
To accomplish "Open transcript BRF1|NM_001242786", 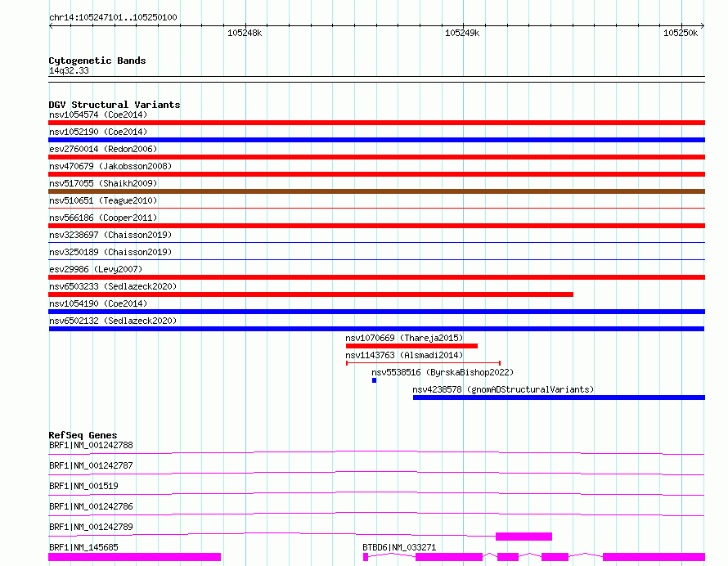I will click(91, 506).
